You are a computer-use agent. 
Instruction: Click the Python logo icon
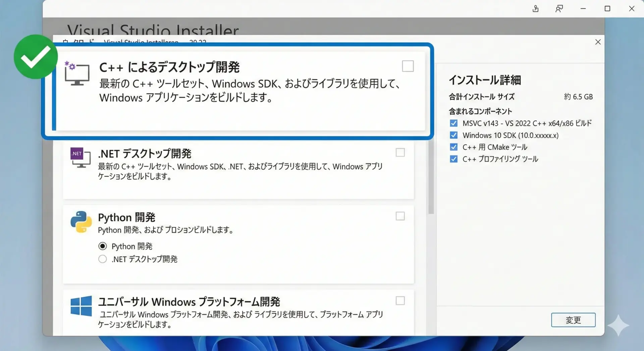[81, 222]
